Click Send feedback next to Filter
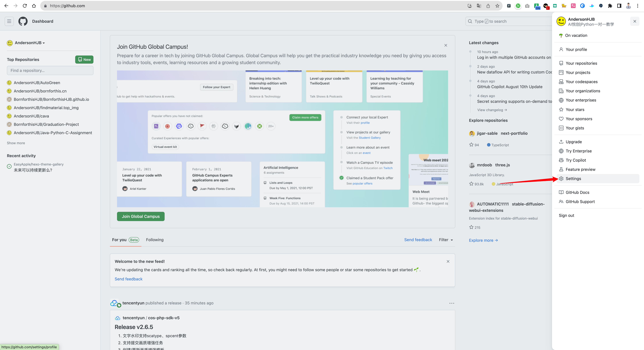 (x=418, y=240)
